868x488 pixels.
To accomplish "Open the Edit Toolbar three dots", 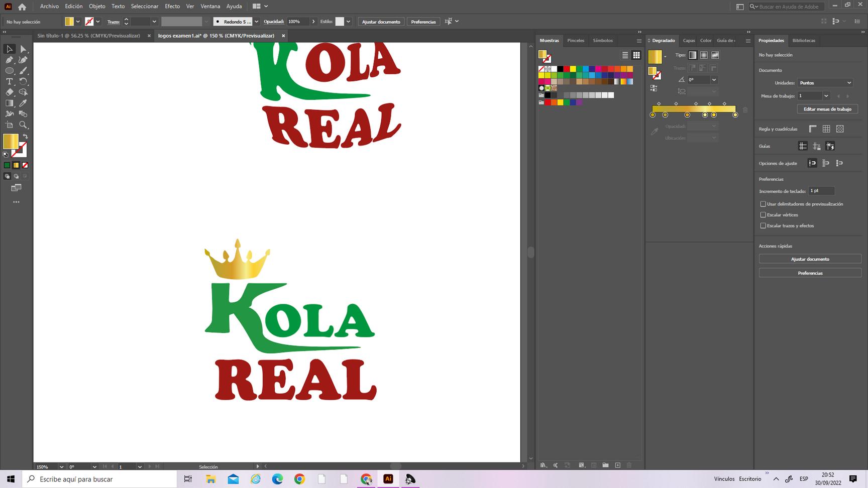I will (x=16, y=202).
